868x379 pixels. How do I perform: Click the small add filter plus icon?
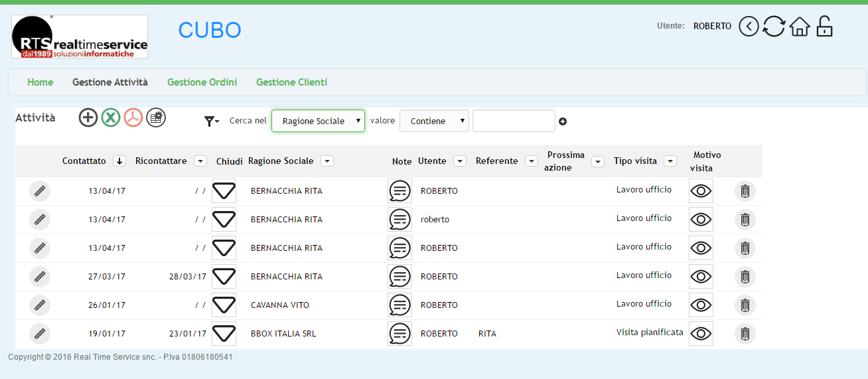coord(563,121)
